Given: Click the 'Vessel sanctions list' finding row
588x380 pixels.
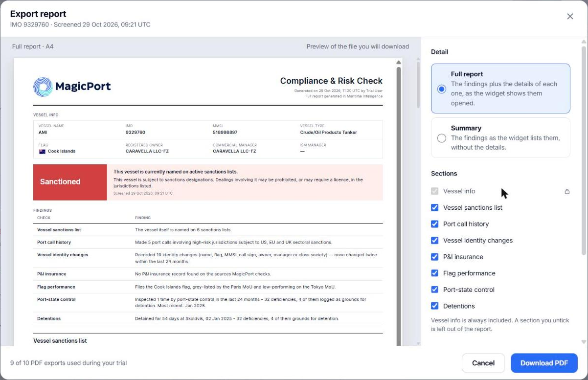Looking at the screenshot, I should (208, 230).
